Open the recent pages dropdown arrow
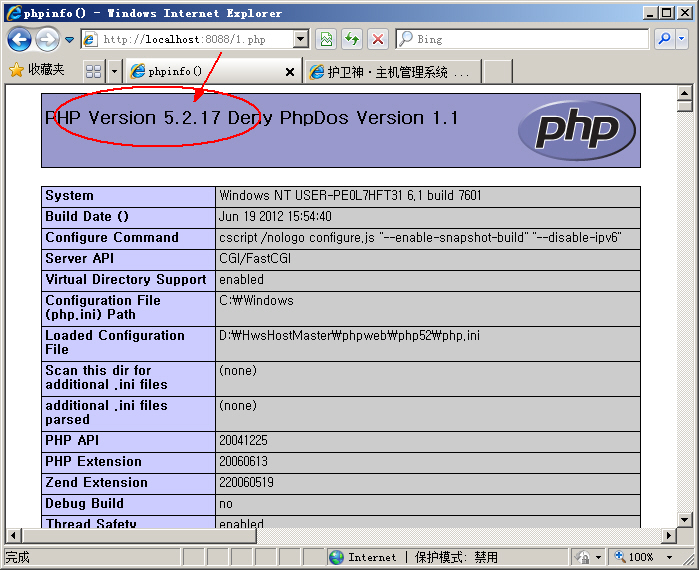 (70, 40)
